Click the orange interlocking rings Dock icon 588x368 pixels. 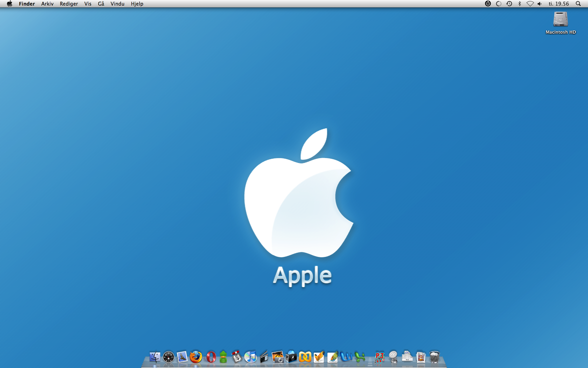(x=305, y=357)
